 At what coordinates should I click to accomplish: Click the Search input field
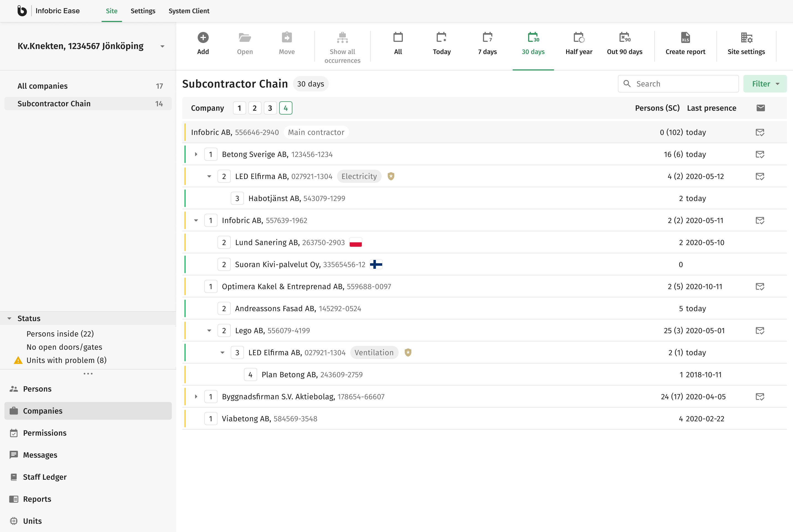coord(678,84)
